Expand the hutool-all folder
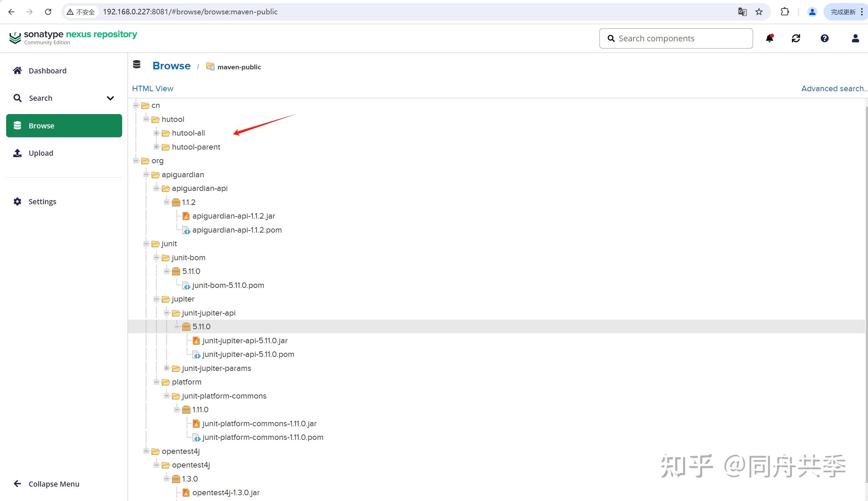The height and width of the screenshot is (501, 868). pos(156,133)
